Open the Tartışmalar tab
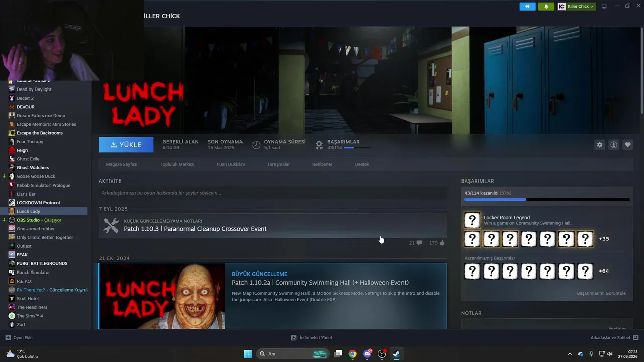 coord(278,164)
